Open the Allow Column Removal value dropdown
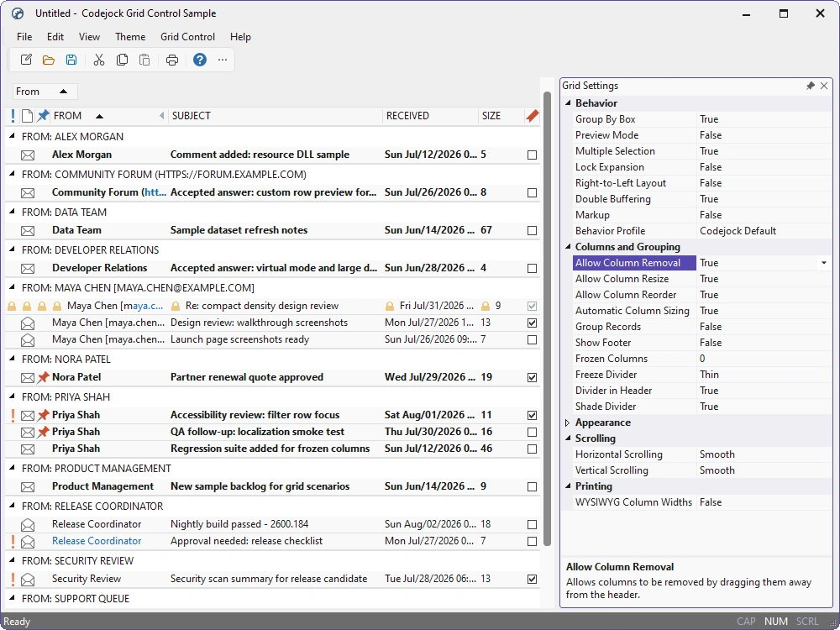 824,263
